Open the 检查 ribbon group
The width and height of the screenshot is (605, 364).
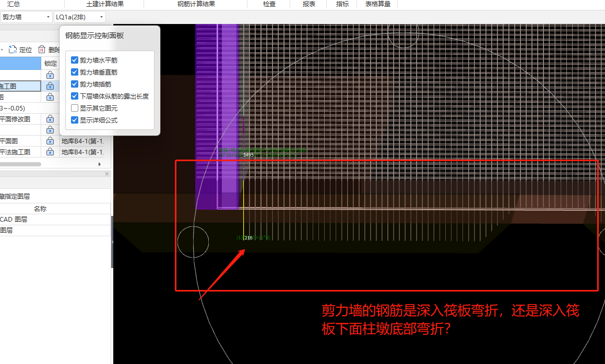(x=269, y=4)
